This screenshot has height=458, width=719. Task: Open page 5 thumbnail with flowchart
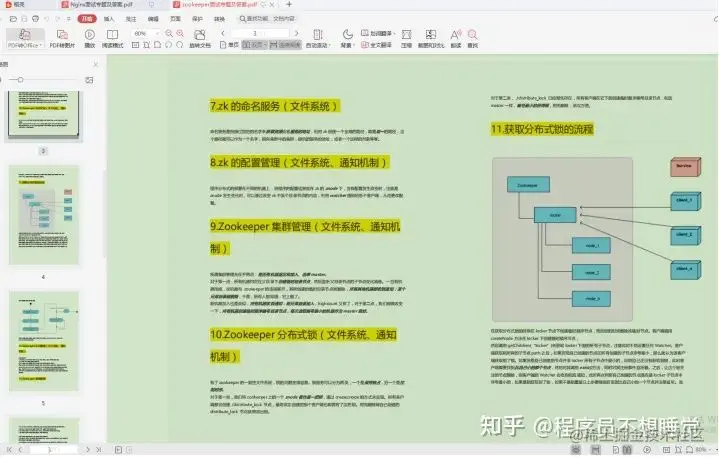click(44, 341)
